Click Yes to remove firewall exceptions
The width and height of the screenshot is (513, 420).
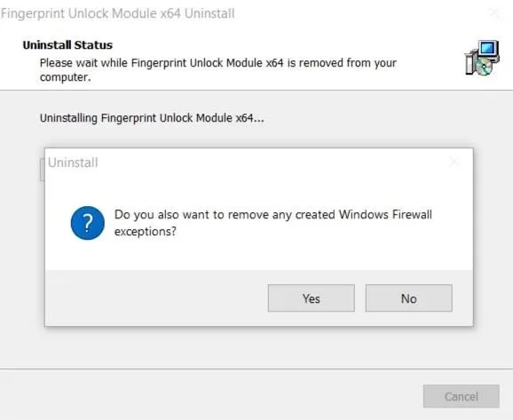[x=312, y=297]
